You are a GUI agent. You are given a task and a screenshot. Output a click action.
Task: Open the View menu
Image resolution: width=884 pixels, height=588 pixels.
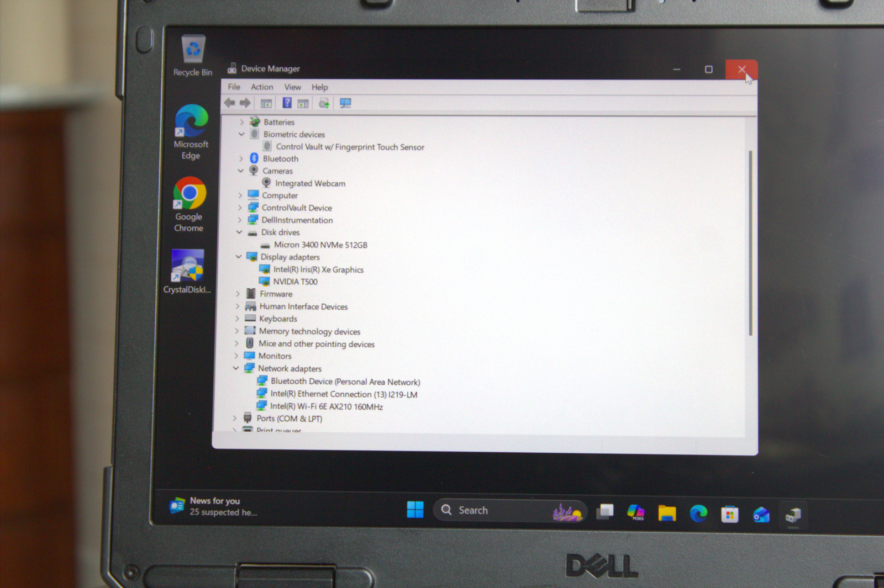point(292,87)
